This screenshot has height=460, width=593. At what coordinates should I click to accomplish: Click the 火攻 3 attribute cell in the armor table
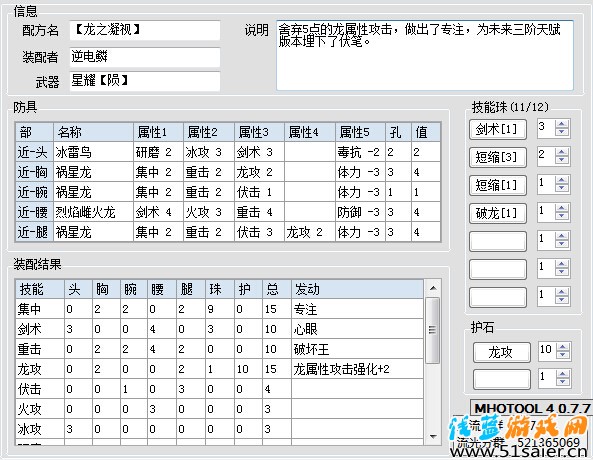coord(209,212)
